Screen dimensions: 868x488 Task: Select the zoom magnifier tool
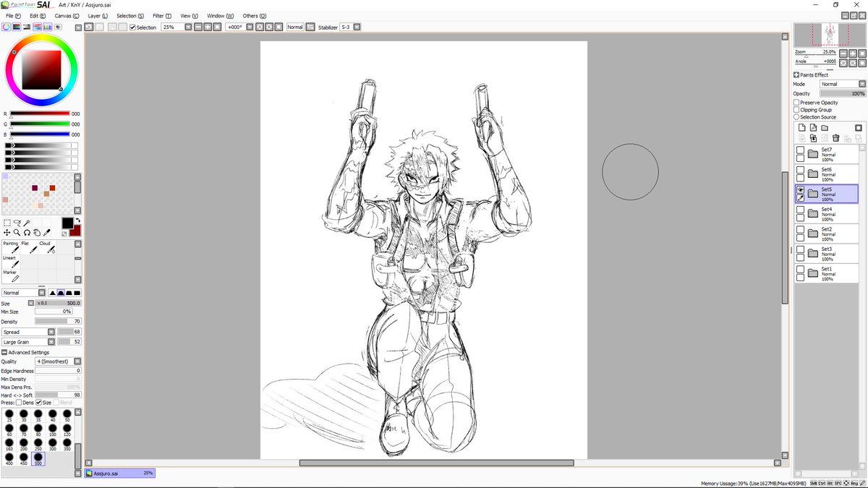click(17, 233)
